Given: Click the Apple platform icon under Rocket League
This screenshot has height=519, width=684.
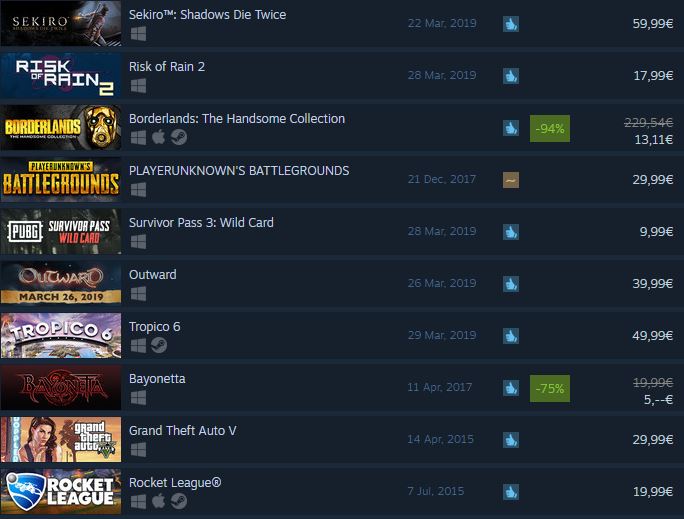Looking at the screenshot, I should click(158, 501).
